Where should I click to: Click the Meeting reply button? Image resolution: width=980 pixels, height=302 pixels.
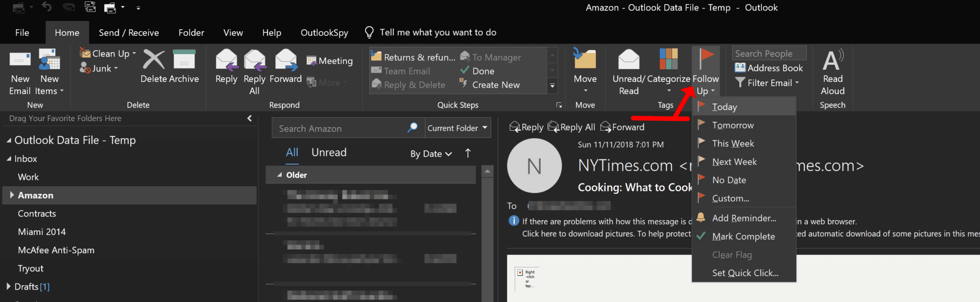point(330,61)
